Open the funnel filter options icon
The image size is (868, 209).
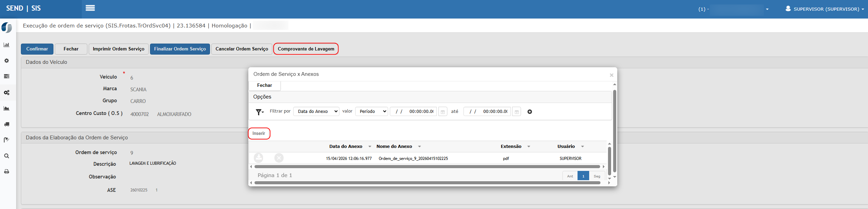coord(260,112)
